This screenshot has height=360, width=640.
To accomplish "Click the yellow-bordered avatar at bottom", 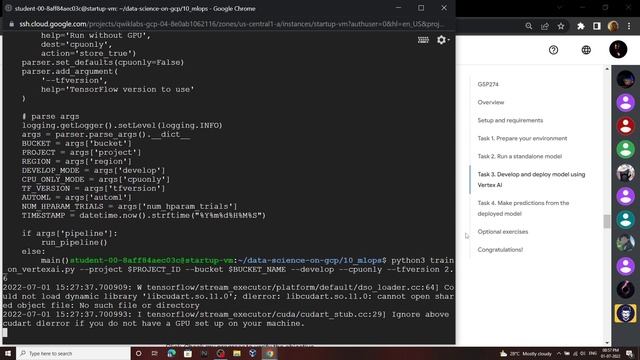I will [625, 313].
